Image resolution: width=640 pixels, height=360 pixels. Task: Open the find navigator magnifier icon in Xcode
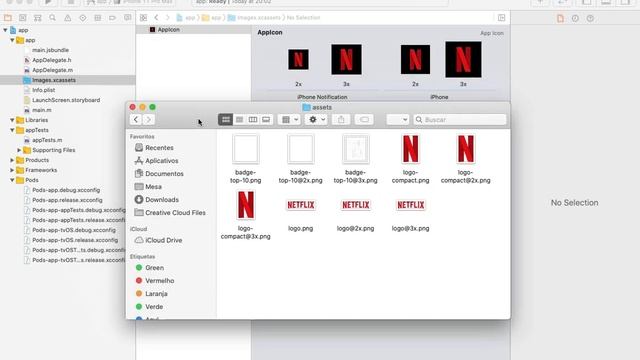(53, 18)
